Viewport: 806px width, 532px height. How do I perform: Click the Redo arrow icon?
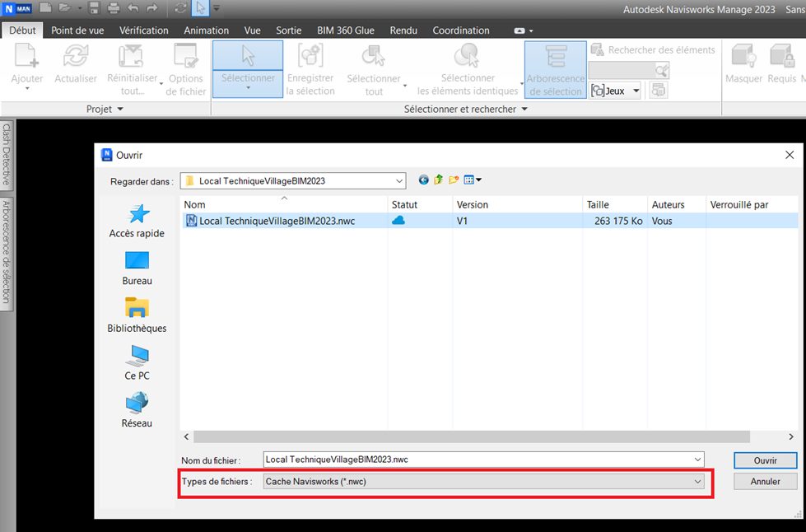[x=151, y=7]
